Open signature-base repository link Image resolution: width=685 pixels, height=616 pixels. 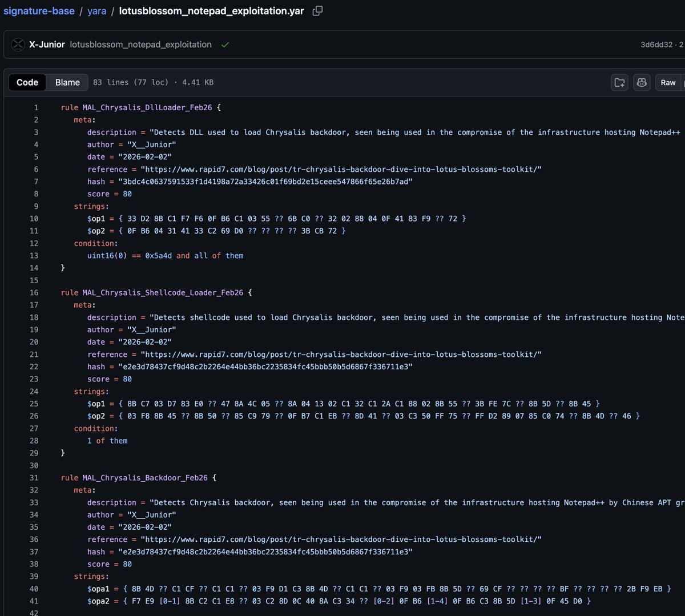[39, 11]
